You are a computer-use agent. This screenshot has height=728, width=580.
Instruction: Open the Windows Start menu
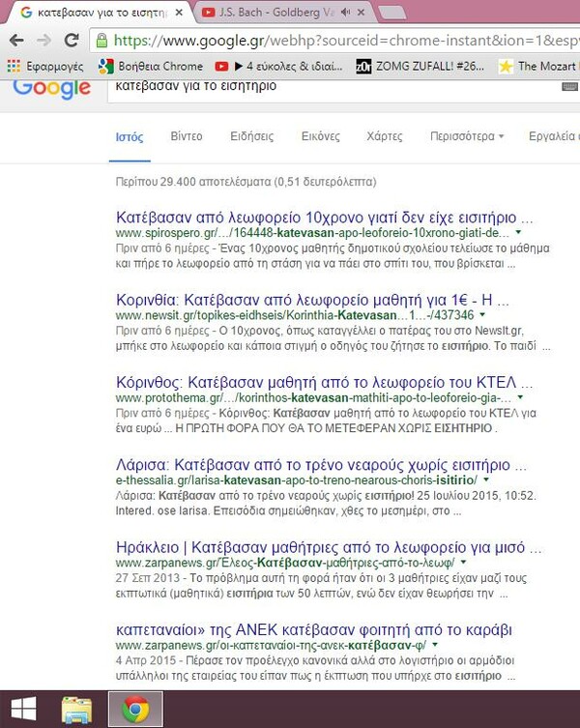(x=21, y=709)
